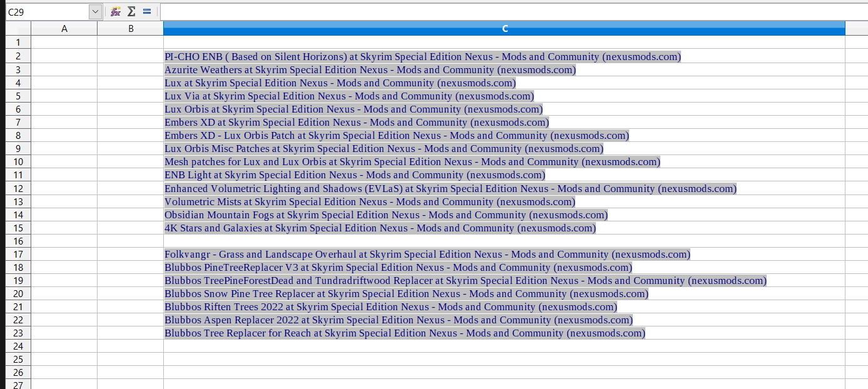
Task: Open the Function Wizard
Action: (115, 11)
